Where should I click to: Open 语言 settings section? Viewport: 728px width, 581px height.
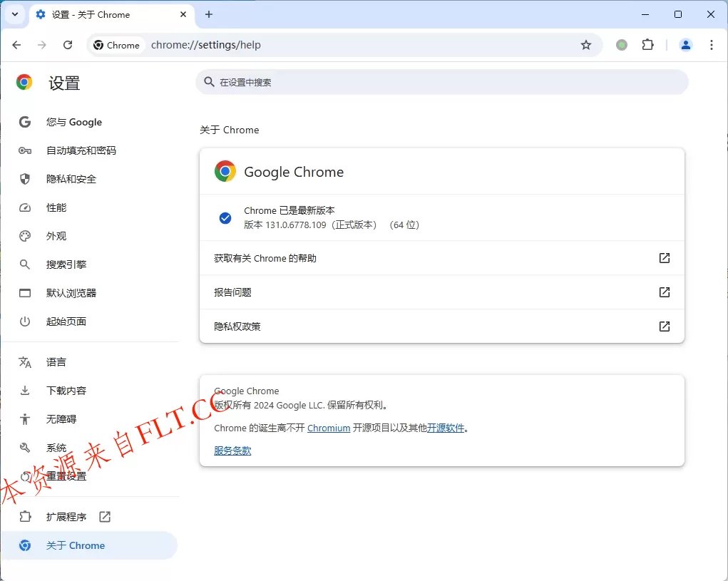pyautogui.click(x=90, y=362)
